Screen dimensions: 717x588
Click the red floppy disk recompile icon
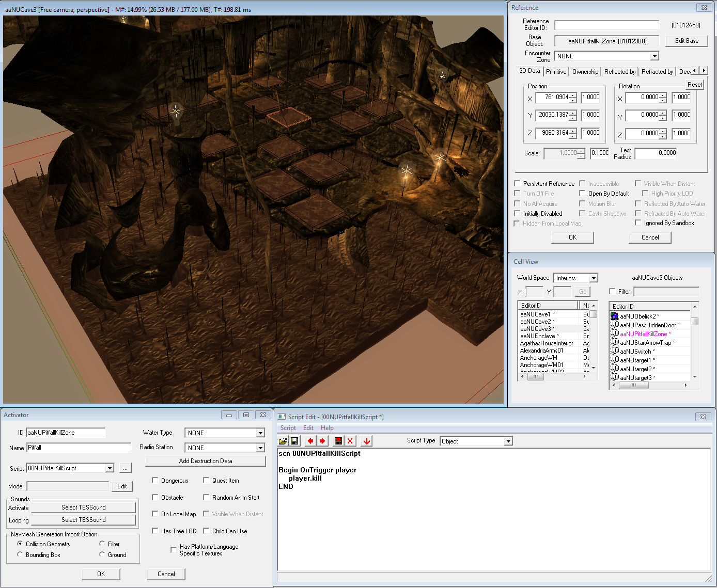coord(338,441)
